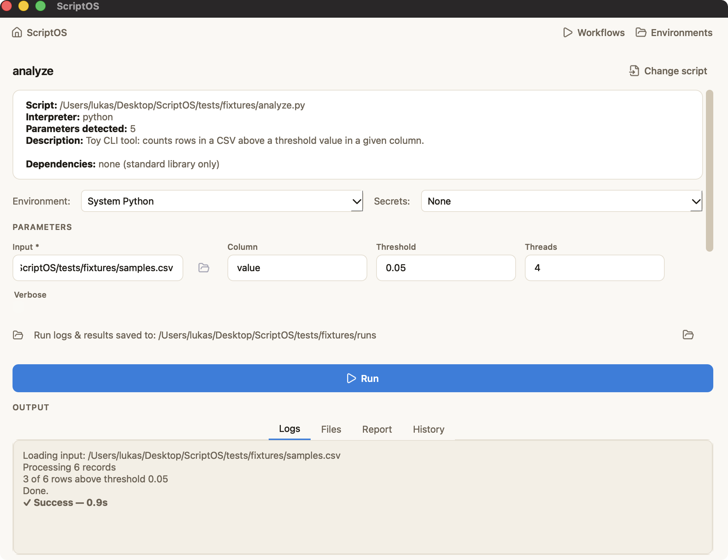Click the Input samples.csv path field
This screenshot has width=728, height=560.
pos(98,268)
